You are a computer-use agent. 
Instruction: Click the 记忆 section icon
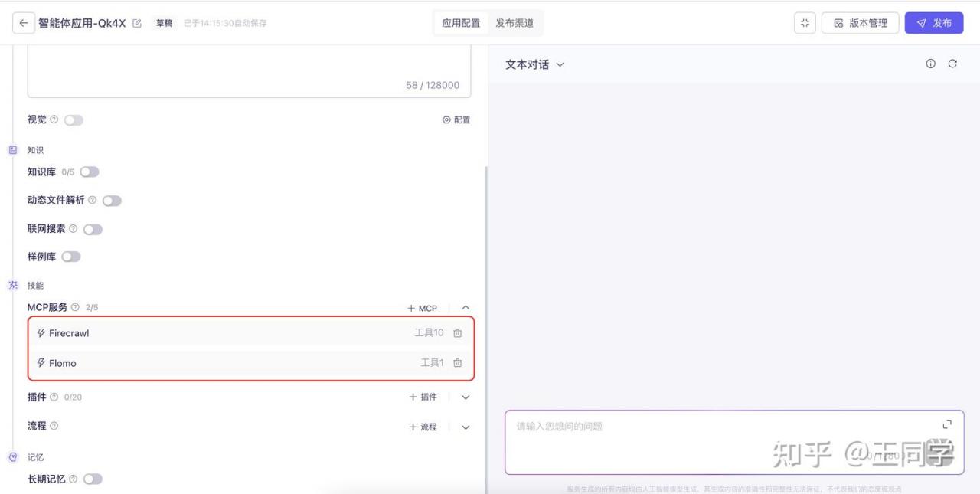pyautogui.click(x=13, y=457)
